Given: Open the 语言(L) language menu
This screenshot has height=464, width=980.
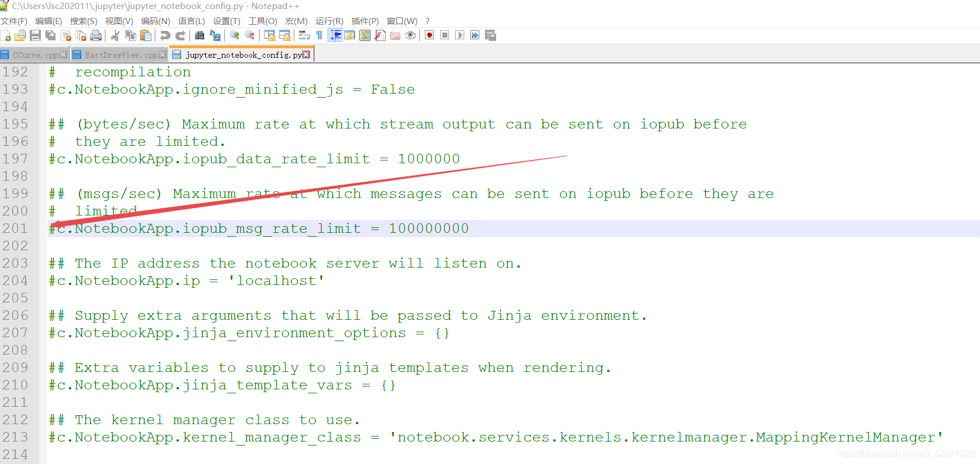Looking at the screenshot, I should (192, 21).
